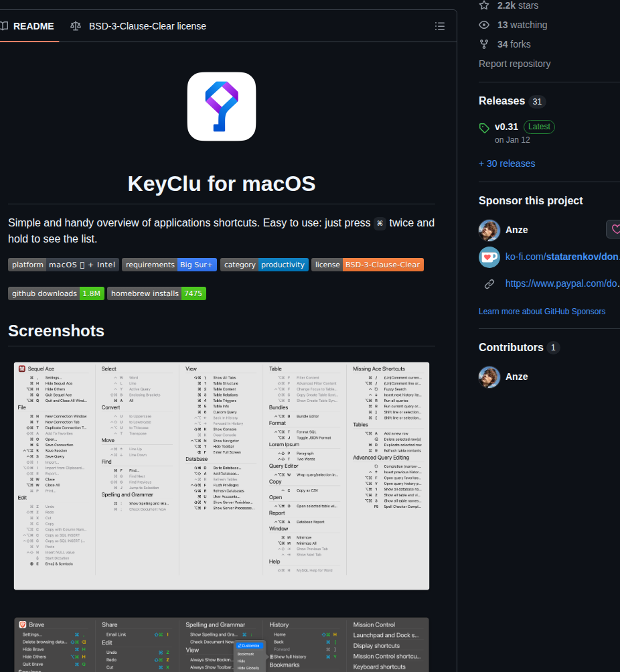Viewport: 620px width, 672px height.
Task: Open release v0.31
Action: coord(506,127)
